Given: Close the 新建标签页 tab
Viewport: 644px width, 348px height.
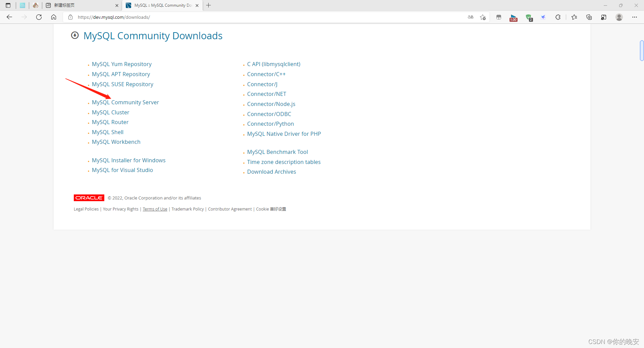Looking at the screenshot, I should [117, 5].
